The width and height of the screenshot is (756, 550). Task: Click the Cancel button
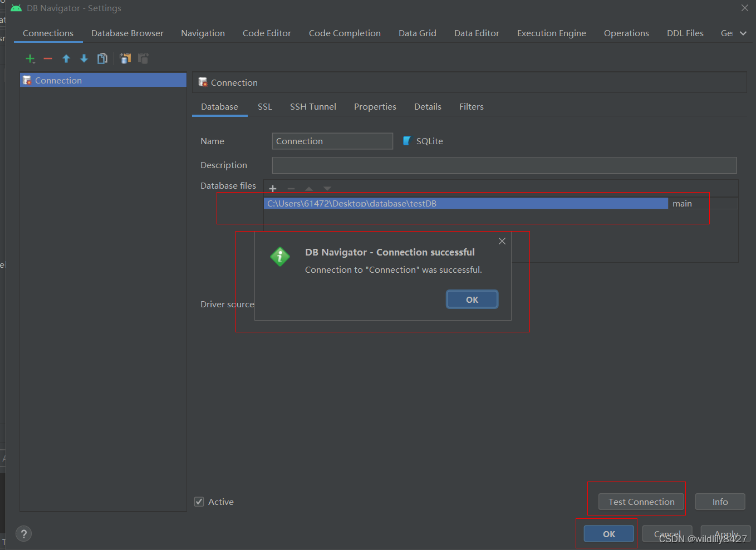667,534
